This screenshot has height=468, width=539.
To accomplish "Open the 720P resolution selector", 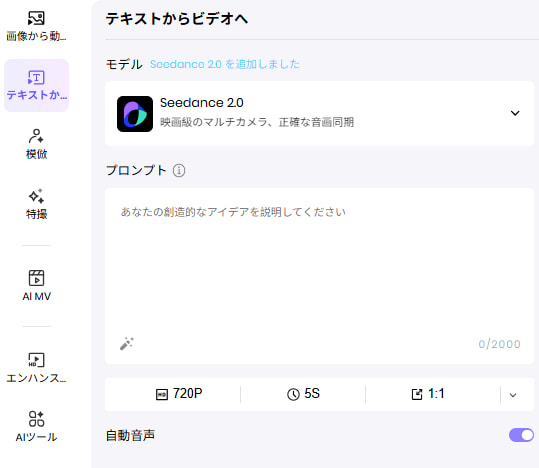I will click(179, 394).
